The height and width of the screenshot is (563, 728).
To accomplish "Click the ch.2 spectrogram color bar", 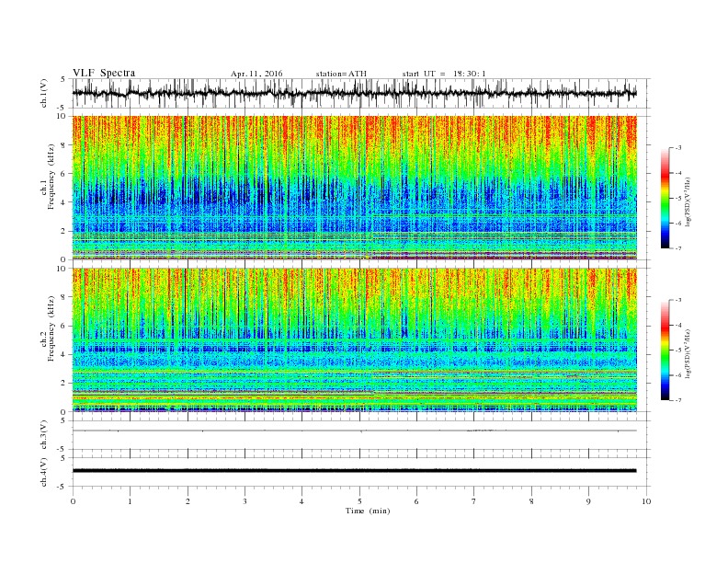I will [x=665, y=350].
